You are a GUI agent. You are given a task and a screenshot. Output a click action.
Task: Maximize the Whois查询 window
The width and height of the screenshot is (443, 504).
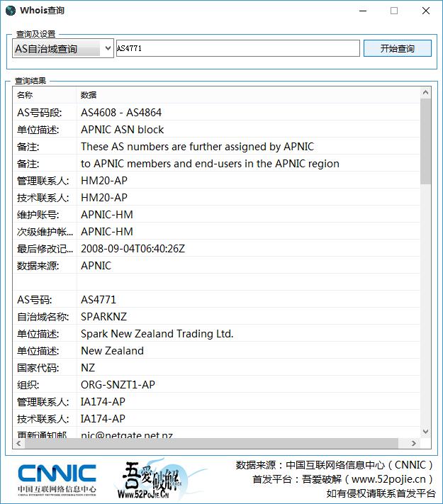(394, 11)
